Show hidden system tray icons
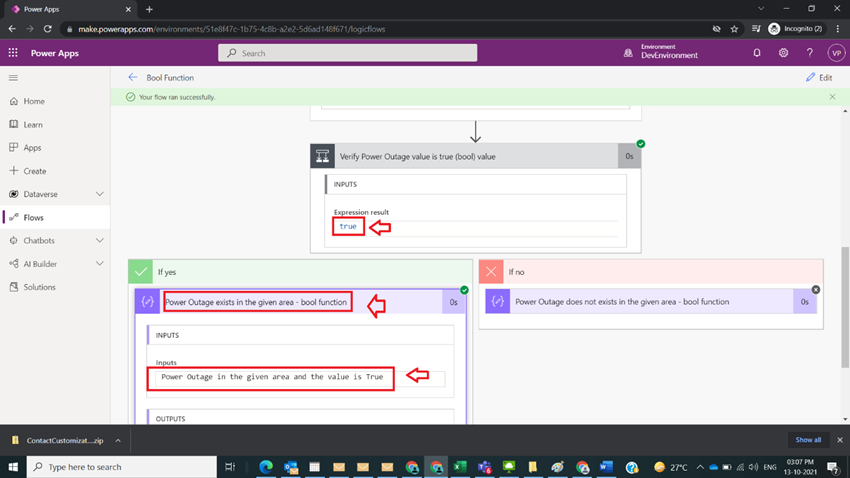This screenshot has width=850, height=478. pyautogui.click(x=700, y=467)
